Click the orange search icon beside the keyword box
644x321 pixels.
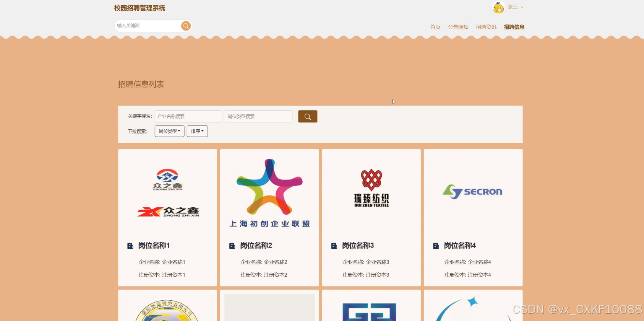(x=186, y=26)
